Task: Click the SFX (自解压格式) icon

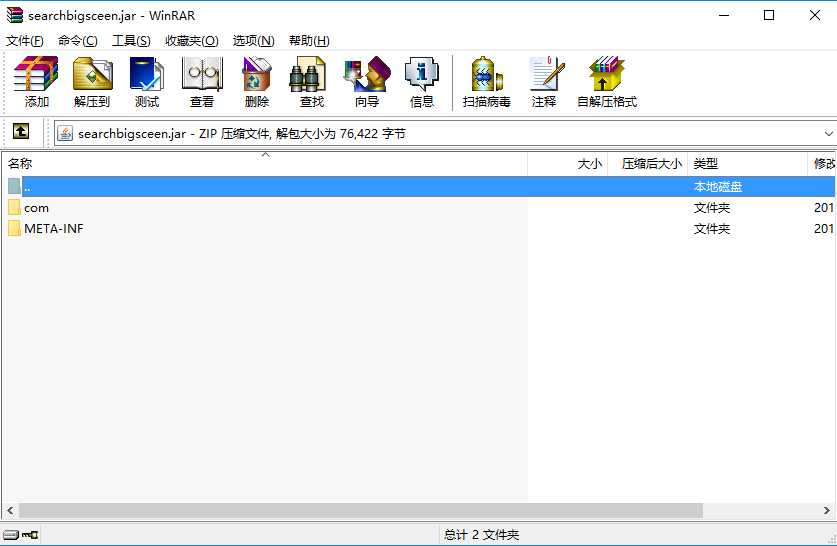Action: point(607,82)
